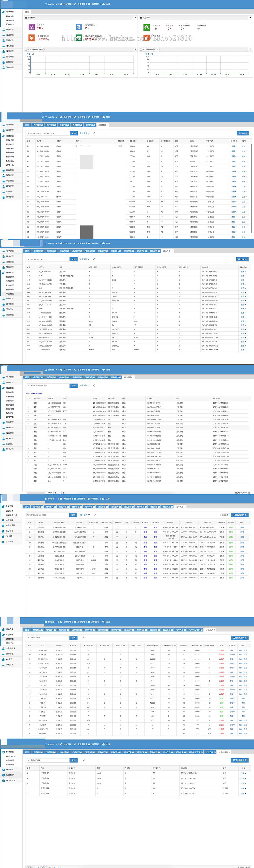Click 编辑 link in red packet row 23

(x=240, y=650)
